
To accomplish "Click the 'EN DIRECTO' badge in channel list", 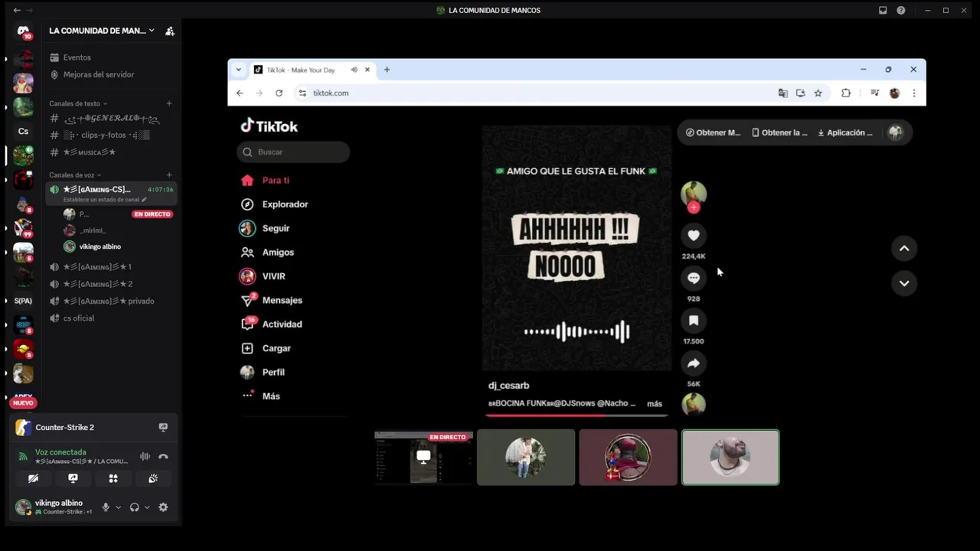I will tap(152, 214).
